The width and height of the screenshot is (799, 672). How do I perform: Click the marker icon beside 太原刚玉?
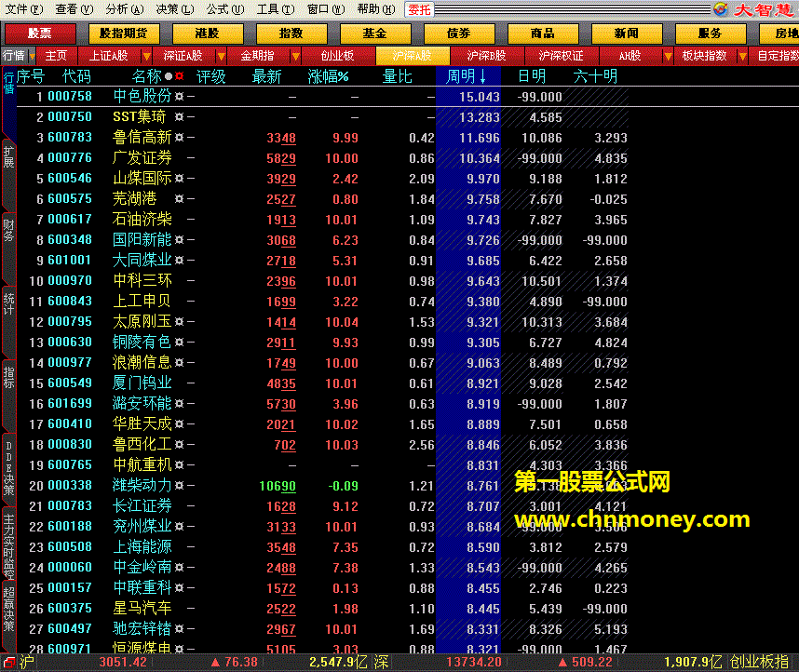[x=179, y=321]
